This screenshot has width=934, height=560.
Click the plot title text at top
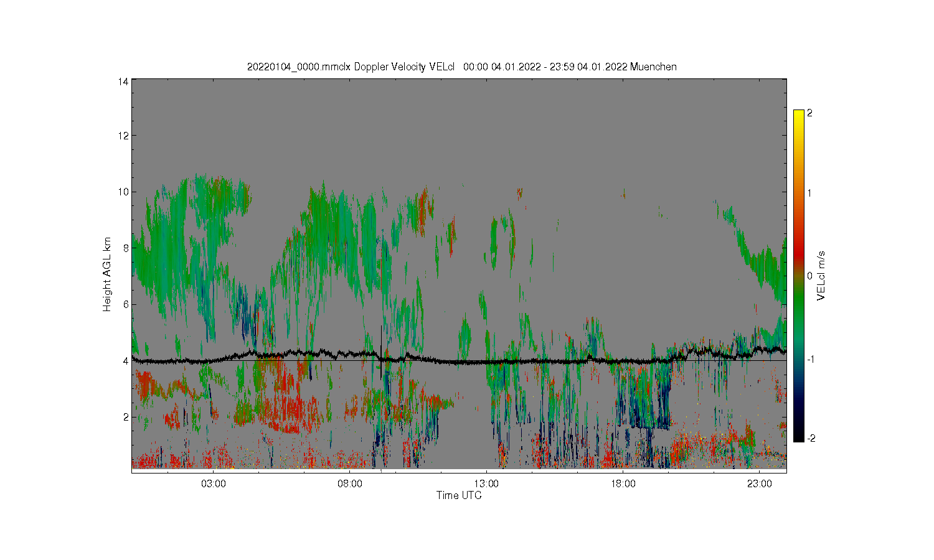tap(461, 67)
